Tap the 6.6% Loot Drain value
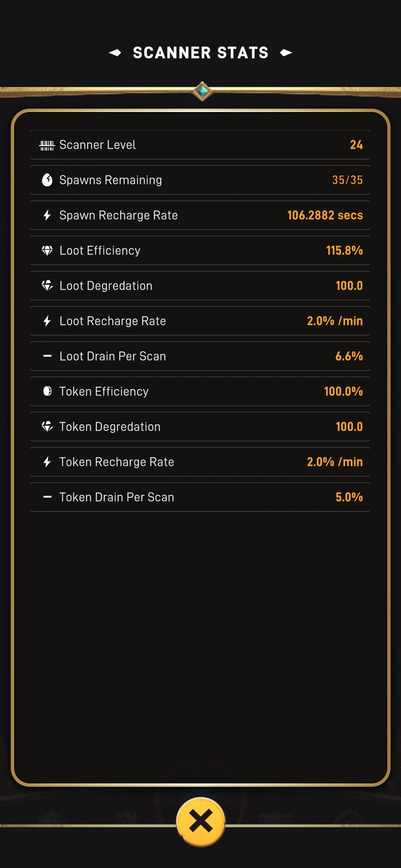The width and height of the screenshot is (401, 868). [x=349, y=356]
